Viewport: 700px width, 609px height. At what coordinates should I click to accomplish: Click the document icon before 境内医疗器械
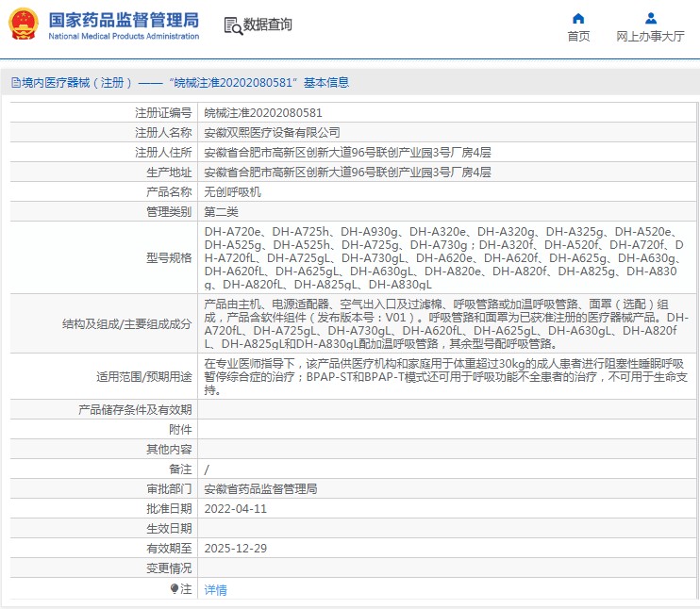pos(16,83)
